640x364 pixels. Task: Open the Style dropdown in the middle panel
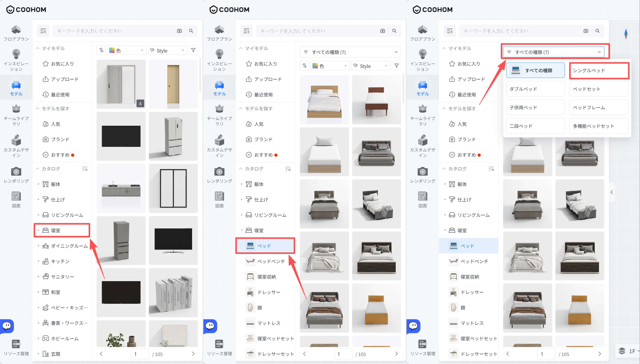371,66
